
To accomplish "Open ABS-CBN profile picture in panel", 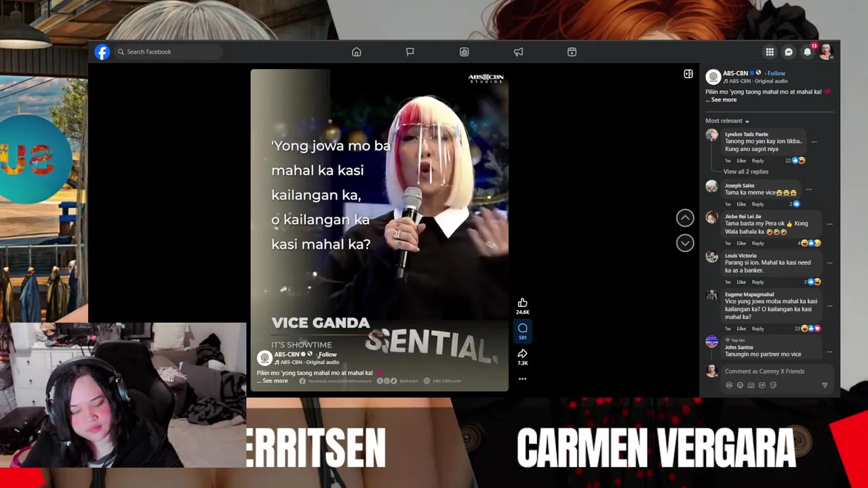I will click(x=713, y=77).
